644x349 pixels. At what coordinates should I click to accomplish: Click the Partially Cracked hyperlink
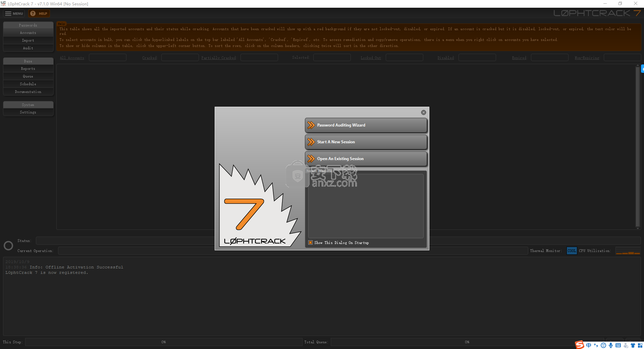point(218,58)
